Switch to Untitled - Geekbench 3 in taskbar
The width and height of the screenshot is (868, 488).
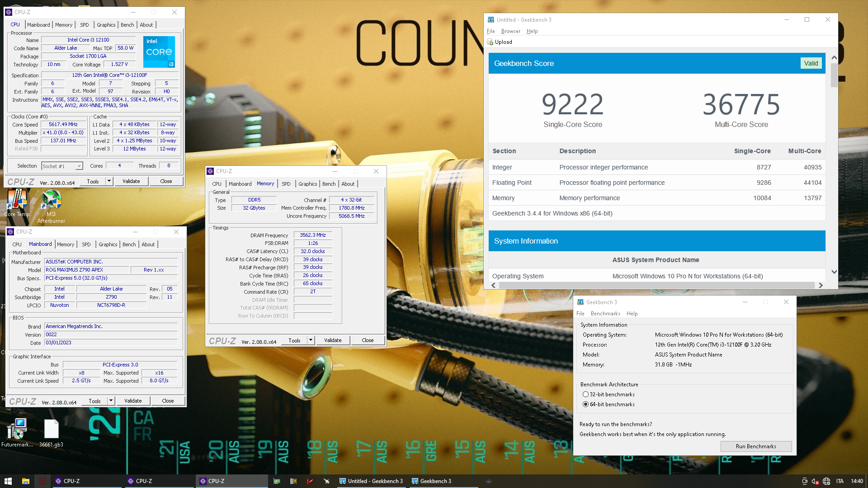371,481
